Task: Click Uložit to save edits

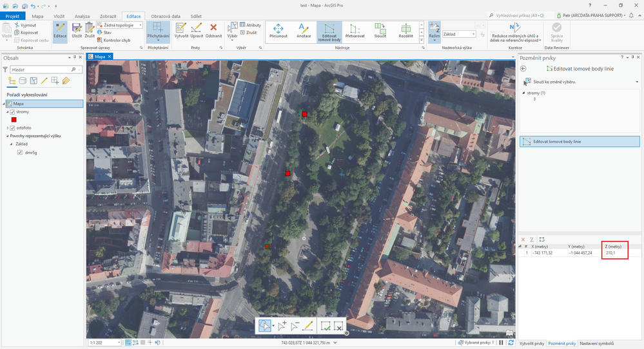Action: click(77, 31)
